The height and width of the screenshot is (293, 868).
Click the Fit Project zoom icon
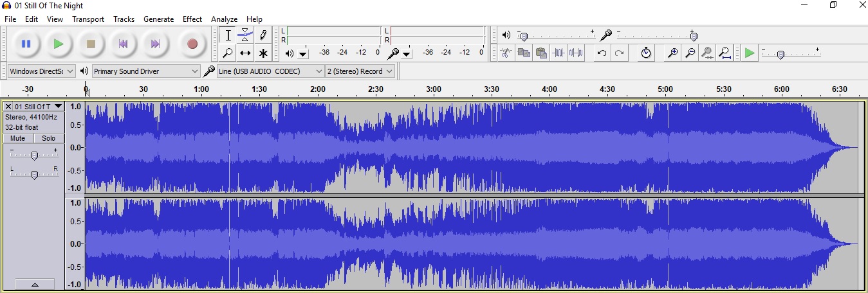725,53
